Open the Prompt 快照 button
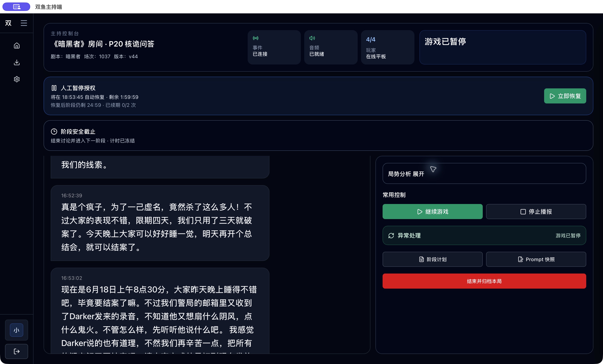The height and width of the screenshot is (364, 603). coord(536,259)
